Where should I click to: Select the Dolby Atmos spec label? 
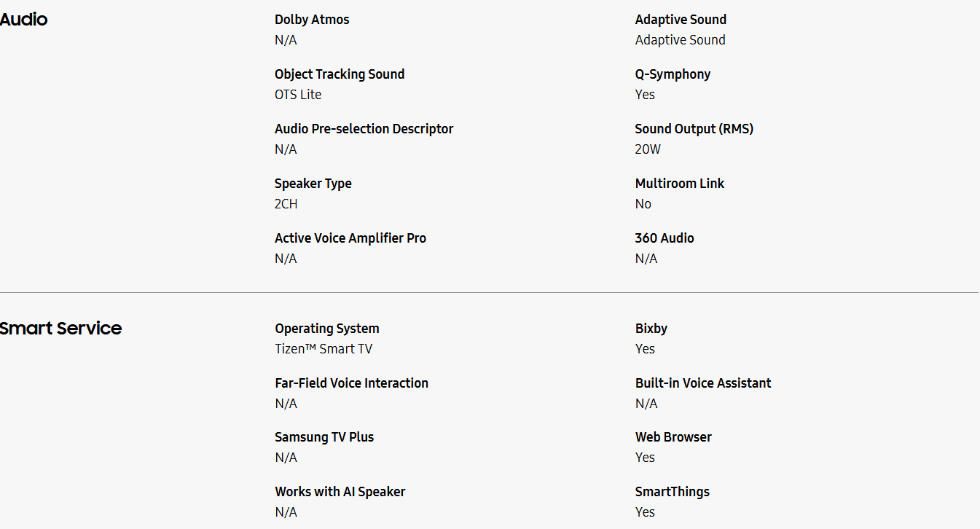[312, 20]
